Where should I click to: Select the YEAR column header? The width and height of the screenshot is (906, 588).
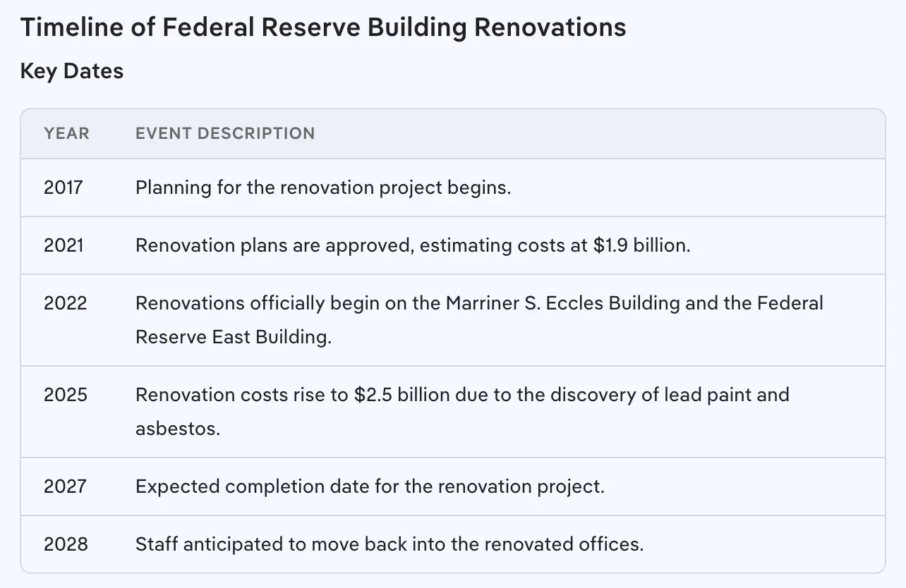click(66, 133)
